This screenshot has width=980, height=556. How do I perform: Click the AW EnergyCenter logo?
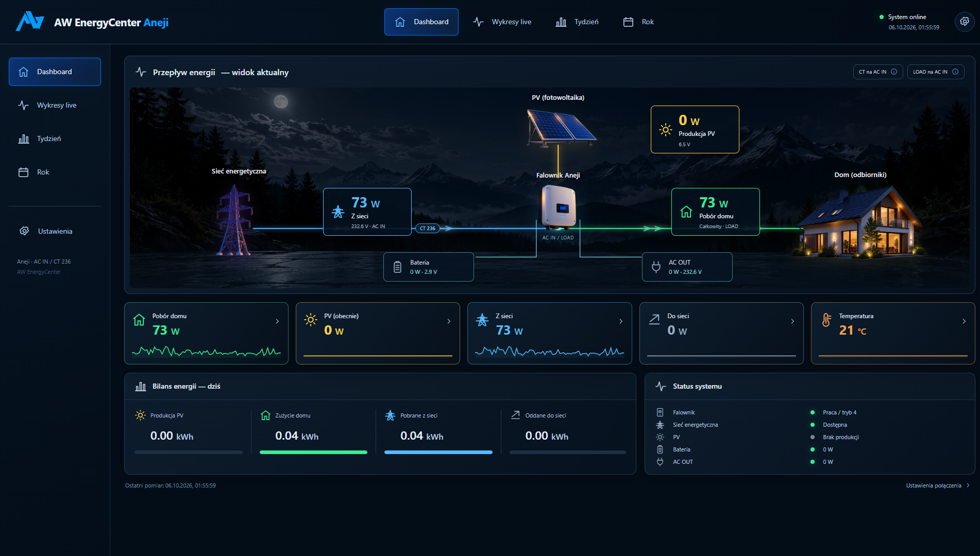30,22
